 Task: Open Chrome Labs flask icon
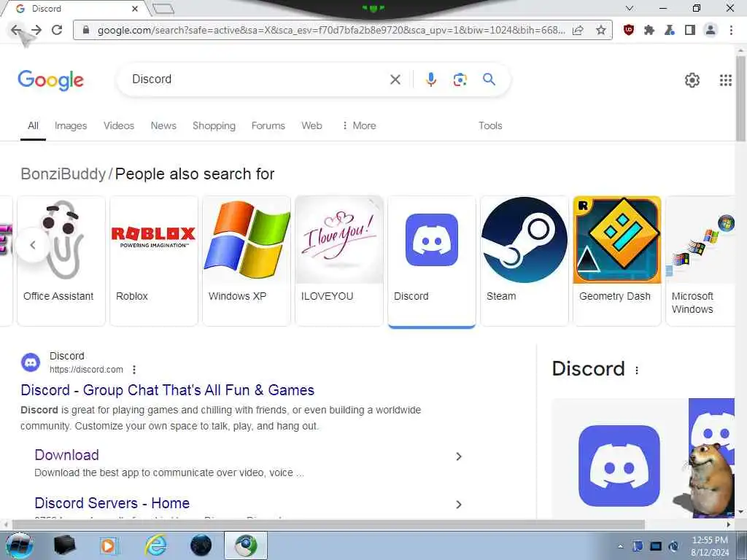670,31
